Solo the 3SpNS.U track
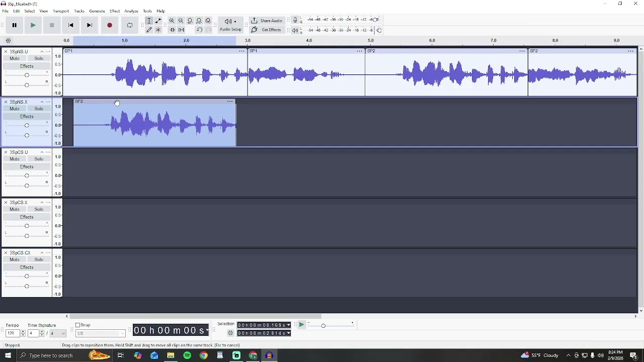The height and width of the screenshot is (362, 644). 39,59
